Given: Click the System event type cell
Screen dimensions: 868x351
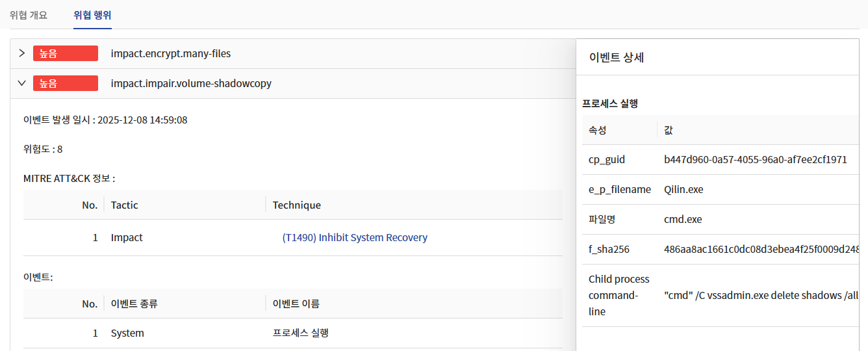Looking at the screenshot, I should (127, 333).
